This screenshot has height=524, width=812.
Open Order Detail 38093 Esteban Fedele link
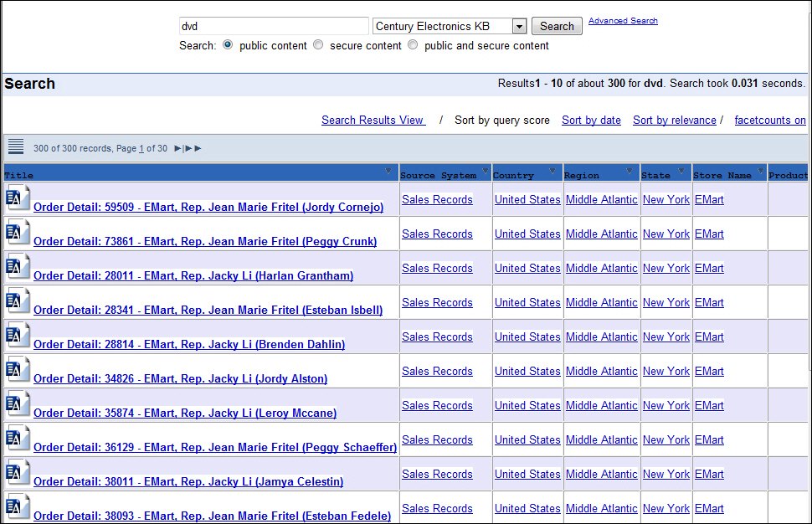[212, 516]
